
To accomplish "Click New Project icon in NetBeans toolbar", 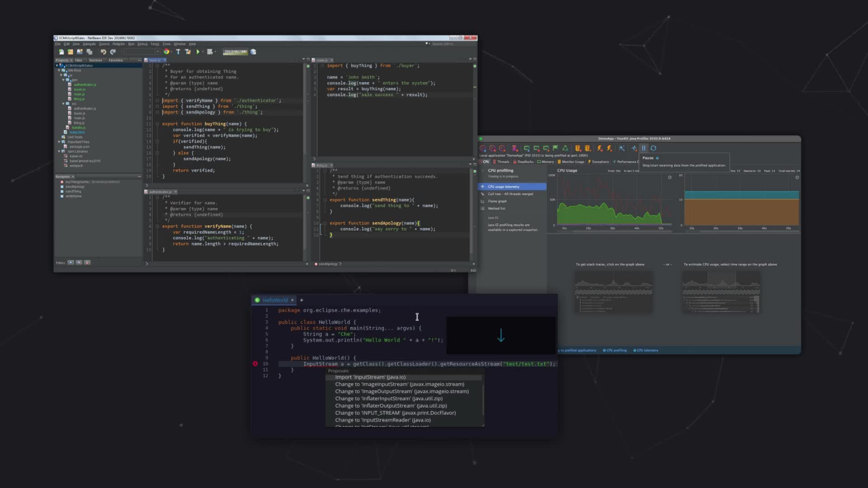I will (70, 52).
